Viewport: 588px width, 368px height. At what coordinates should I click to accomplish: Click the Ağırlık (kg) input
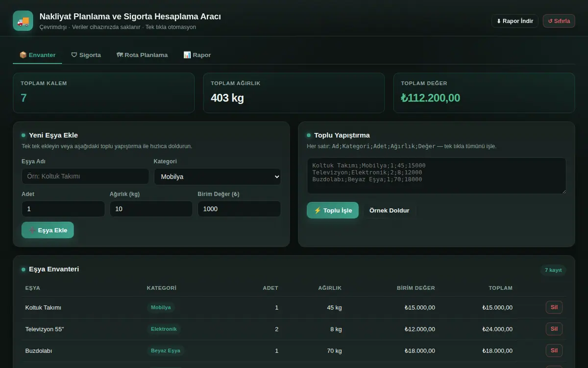coord(151,209)
